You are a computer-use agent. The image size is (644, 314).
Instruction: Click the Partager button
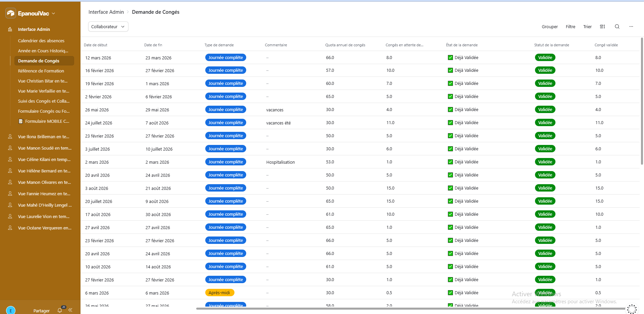click(x=41, y=311)
